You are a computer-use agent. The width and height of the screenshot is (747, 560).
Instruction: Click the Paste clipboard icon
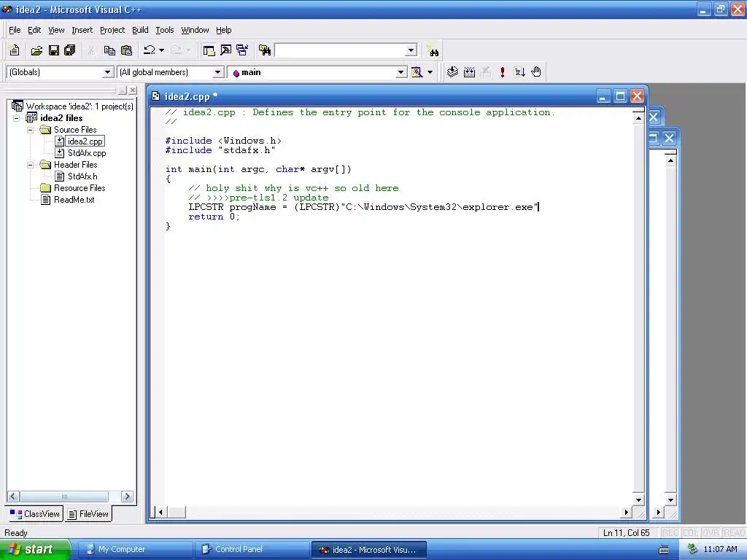126,50
